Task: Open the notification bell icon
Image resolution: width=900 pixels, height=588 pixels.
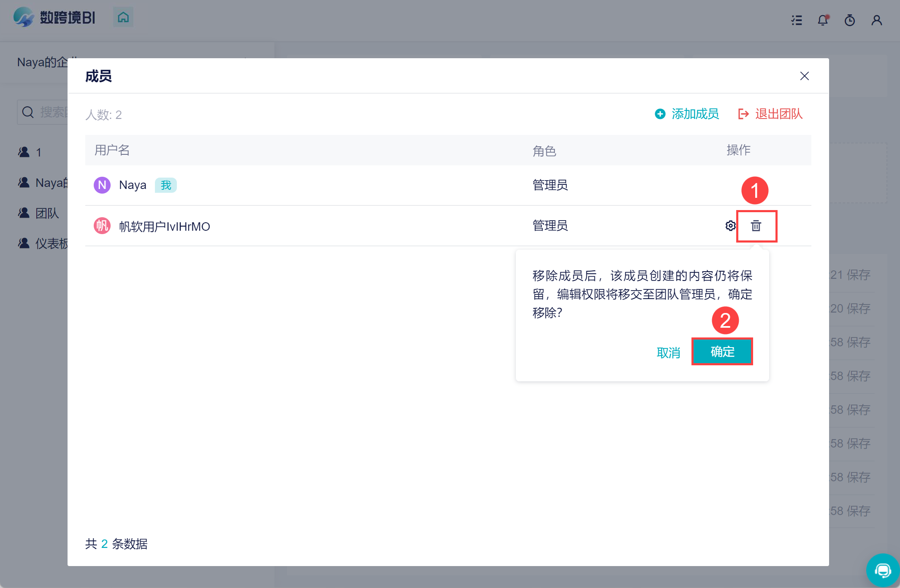Action: click(823, 20)
